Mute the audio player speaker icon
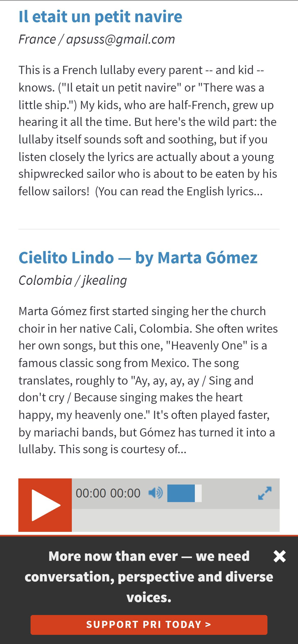Viewport: 298px width, 644px height. click(x=155, y=493)
